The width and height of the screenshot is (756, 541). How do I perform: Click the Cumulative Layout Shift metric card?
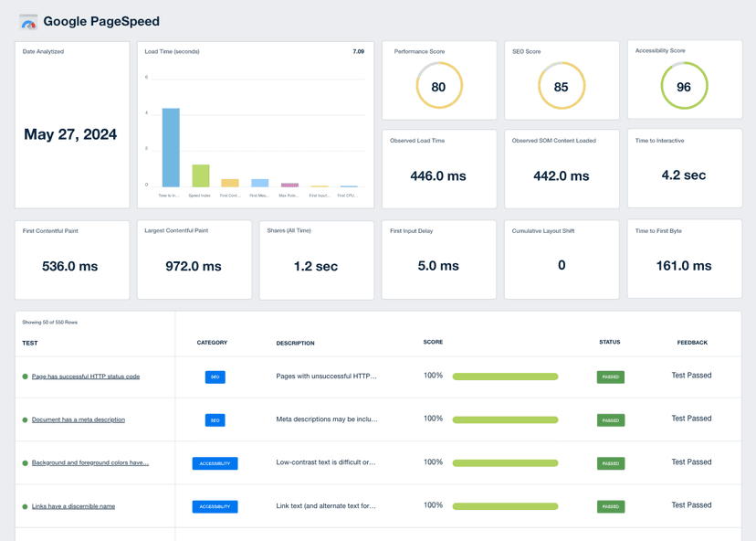[561, 260]
